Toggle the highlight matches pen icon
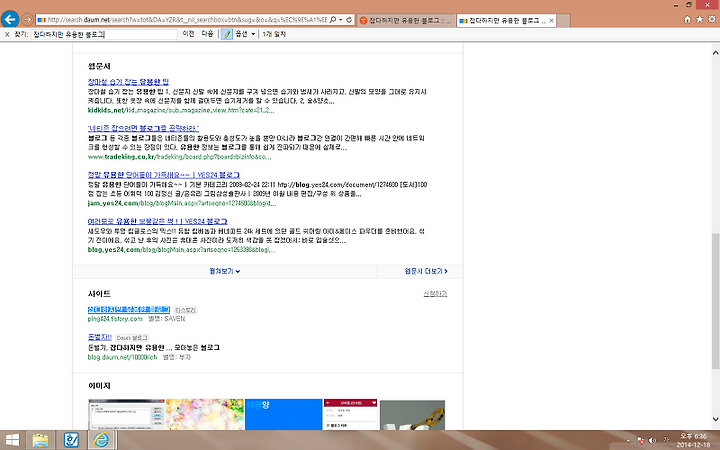Viewport: 720px width, 450px height. (x=226, y=34)
